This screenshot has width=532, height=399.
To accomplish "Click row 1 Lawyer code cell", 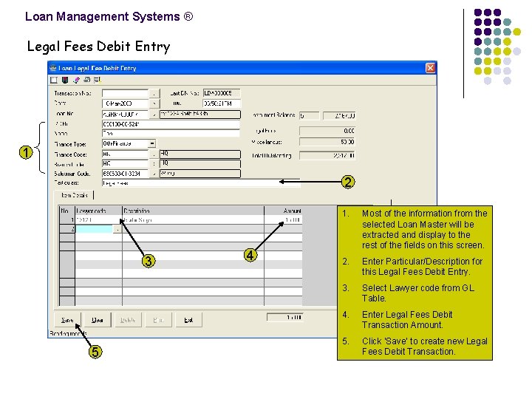I will (98, 220).
